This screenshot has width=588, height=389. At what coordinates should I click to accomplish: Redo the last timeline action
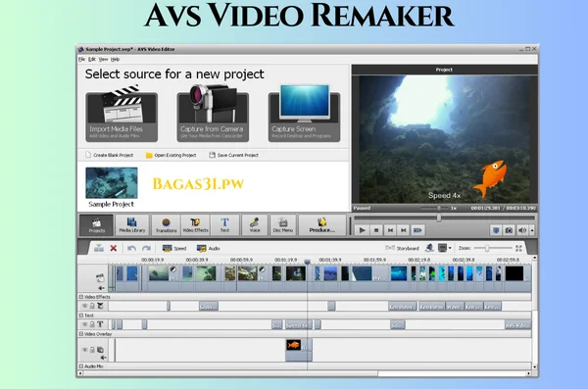146,248
